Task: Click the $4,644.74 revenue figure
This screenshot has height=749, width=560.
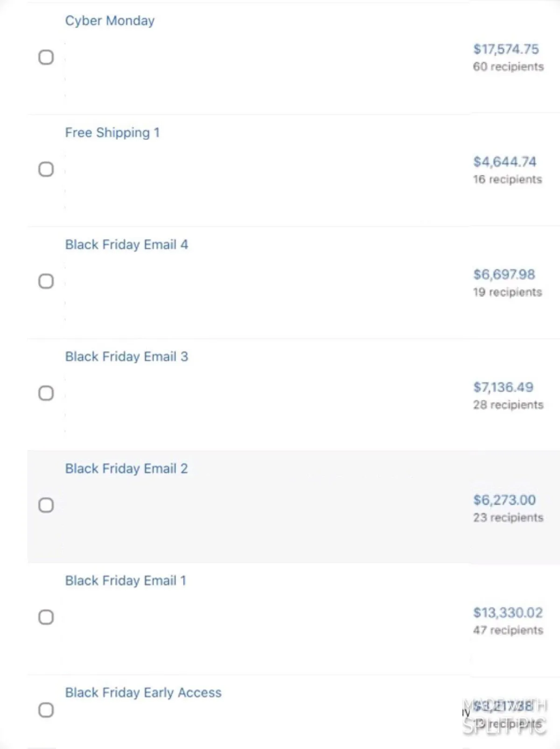Action: point(504,162)
